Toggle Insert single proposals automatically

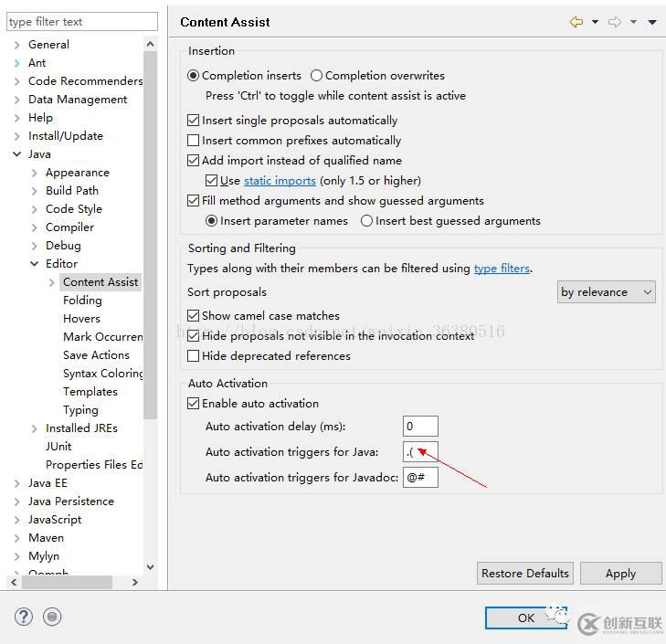coord(193,121)
